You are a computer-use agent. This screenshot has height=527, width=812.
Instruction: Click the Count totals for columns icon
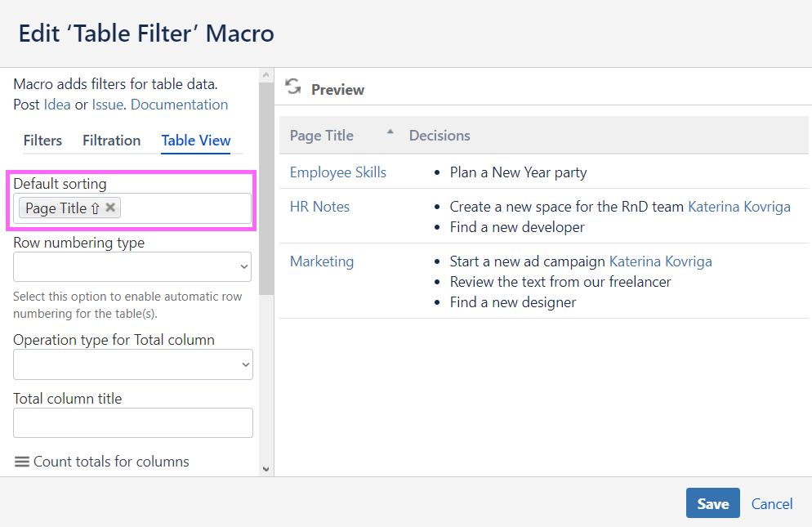(22, 462)
